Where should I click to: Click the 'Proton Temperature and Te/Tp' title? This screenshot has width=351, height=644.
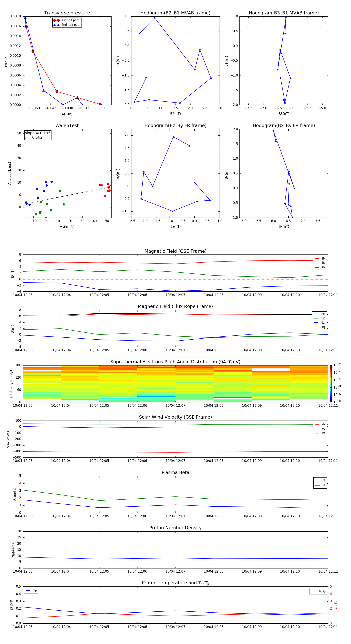click(x=175, y=583)
